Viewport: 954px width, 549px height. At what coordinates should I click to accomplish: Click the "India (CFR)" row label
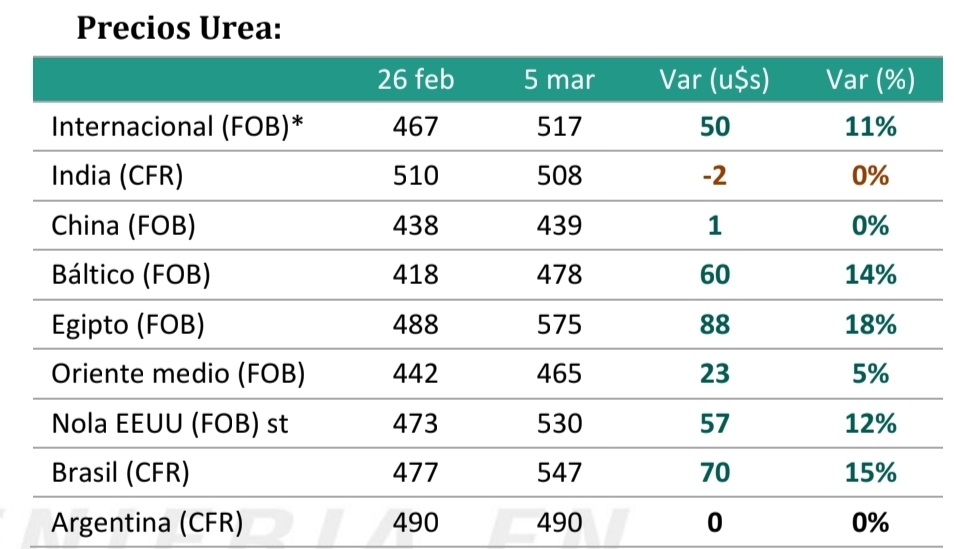[x=117, y=176]
